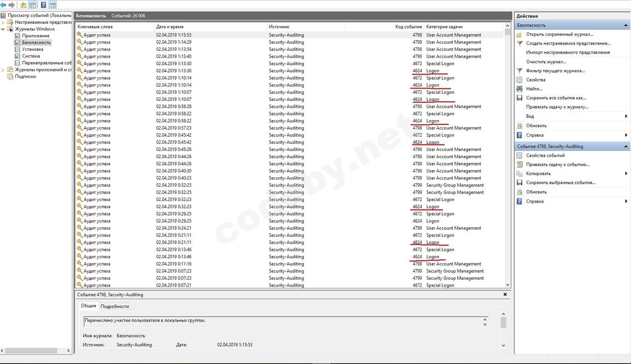The width and height of the screenshot is (631, 364).
Task: Collapse the Безопасность section in the Действия pane
Action: coord(625,25)
